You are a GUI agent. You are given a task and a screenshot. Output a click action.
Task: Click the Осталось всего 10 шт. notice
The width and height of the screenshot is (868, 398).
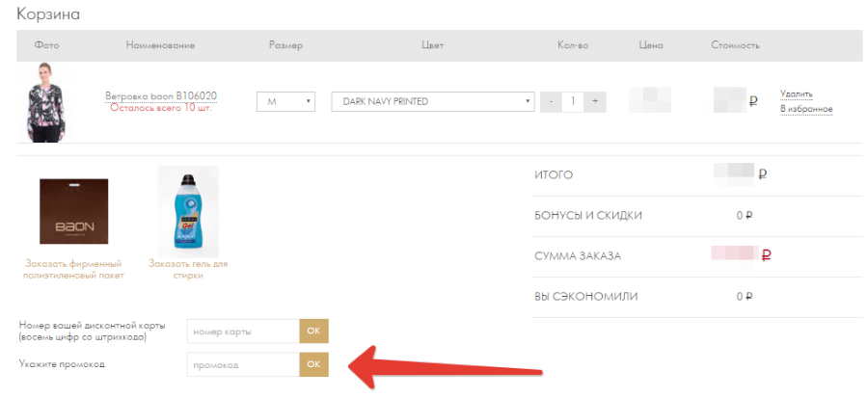tap(160, 108)
